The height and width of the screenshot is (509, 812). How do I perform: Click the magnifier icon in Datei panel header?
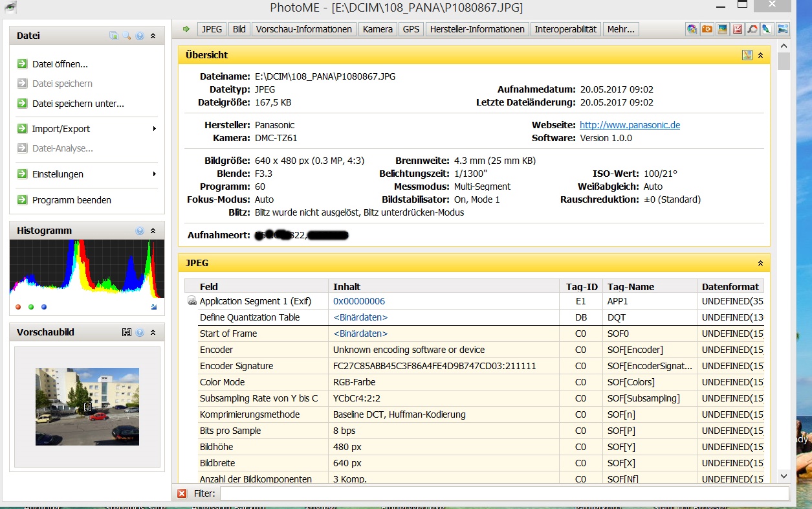tap(127, 36)
